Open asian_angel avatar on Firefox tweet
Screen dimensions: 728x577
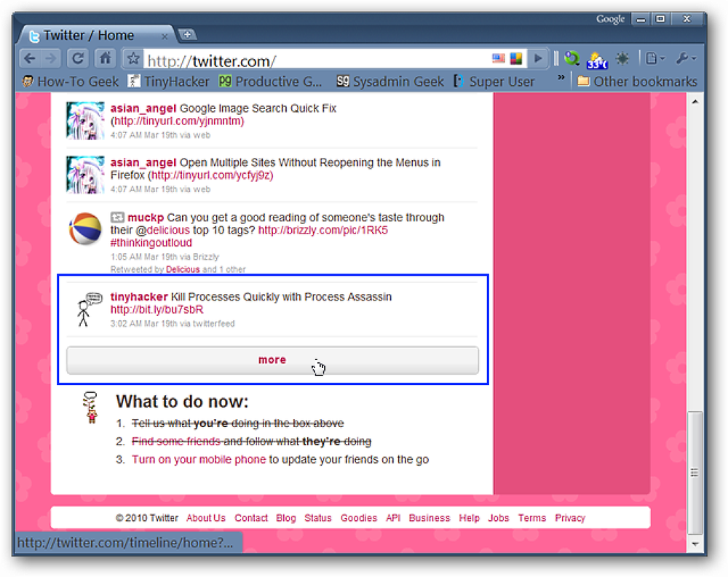(85, 175)
